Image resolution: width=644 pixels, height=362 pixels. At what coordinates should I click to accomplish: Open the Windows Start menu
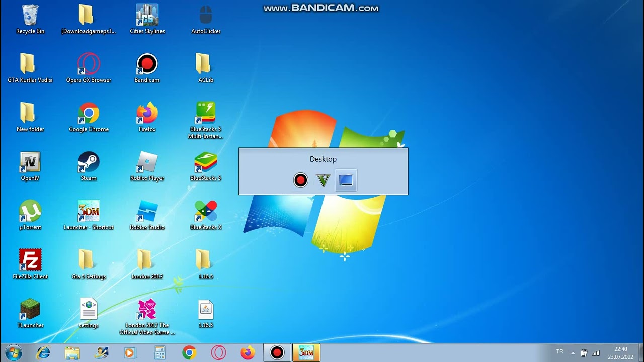click(13, 353)
